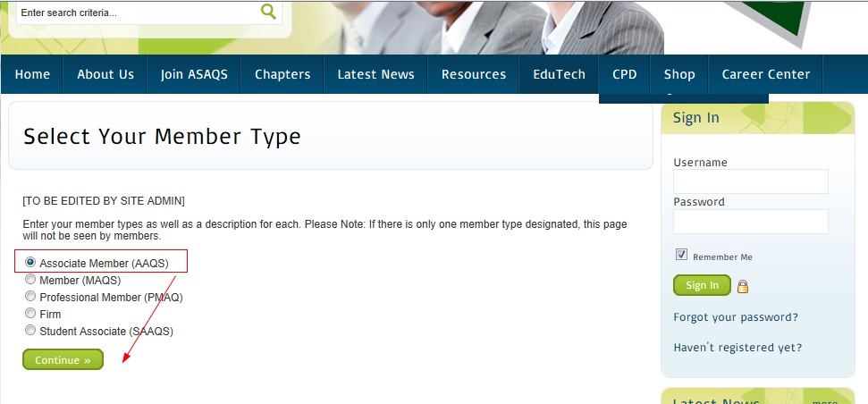This screenshot has width=868, height=404.
Task: Open the Chapters menu
Action: pos(282,74)
